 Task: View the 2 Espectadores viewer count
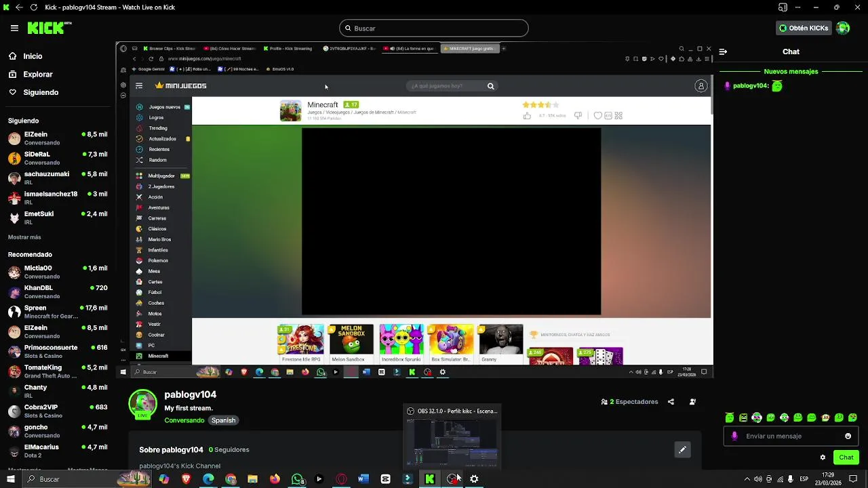tap(629, 402)
